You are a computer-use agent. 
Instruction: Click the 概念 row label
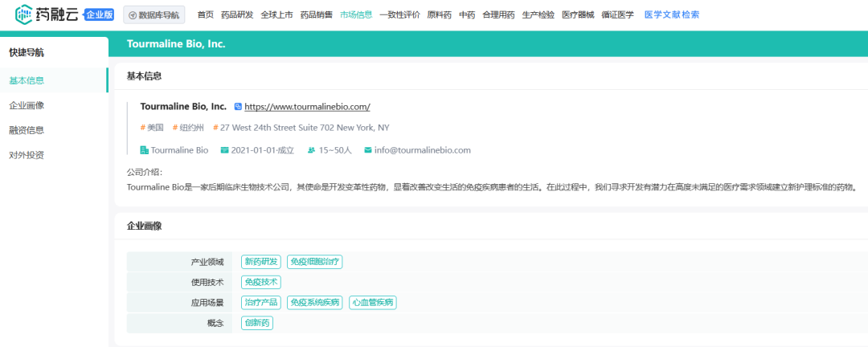(x=216, y=323)
